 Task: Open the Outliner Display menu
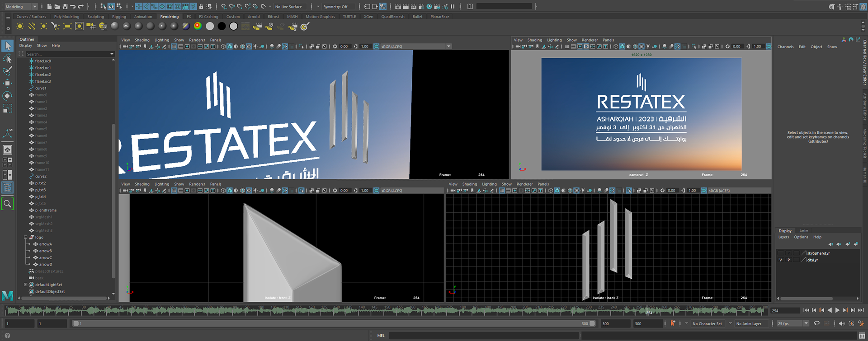click(26, 46)
